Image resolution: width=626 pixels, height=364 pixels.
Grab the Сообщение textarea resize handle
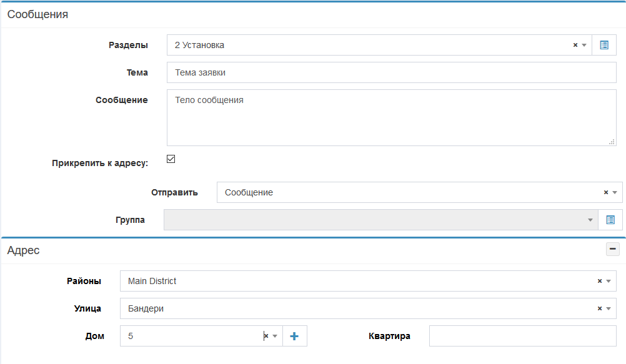pos(612,142)
